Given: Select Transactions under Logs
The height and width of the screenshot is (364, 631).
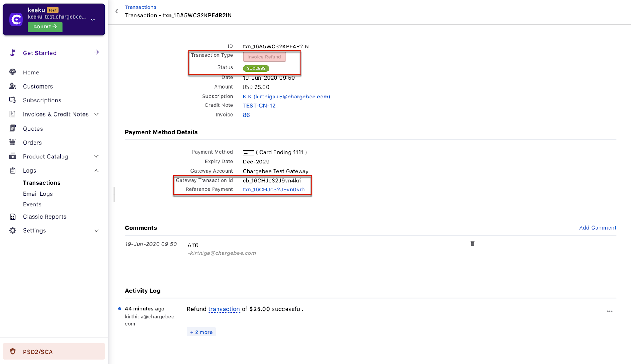Looking at the screenshot, I should tap(41, 183).
